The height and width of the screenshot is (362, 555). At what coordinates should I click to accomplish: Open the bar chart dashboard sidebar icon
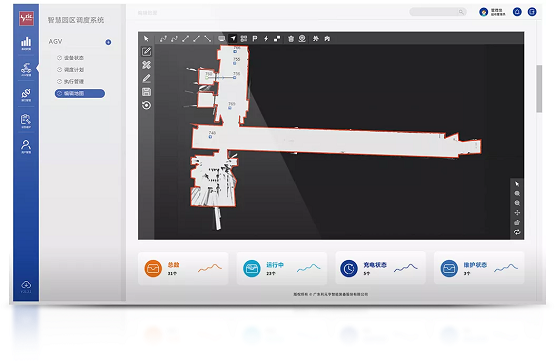(x=26, y=43)
